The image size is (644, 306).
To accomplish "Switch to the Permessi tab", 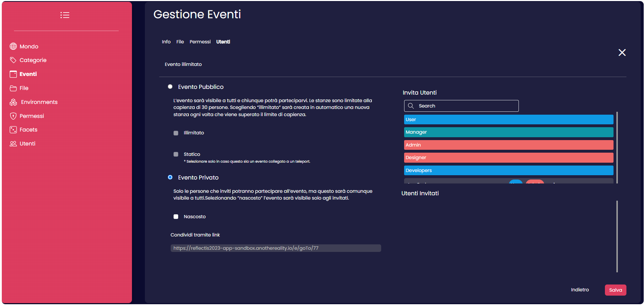I will [200, 42].
